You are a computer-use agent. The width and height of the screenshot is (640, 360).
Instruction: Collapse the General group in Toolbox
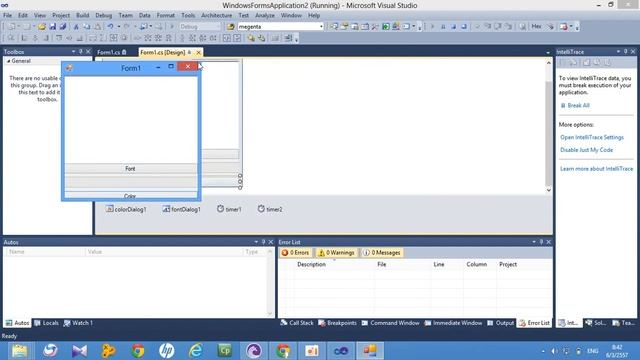(8, 61)
